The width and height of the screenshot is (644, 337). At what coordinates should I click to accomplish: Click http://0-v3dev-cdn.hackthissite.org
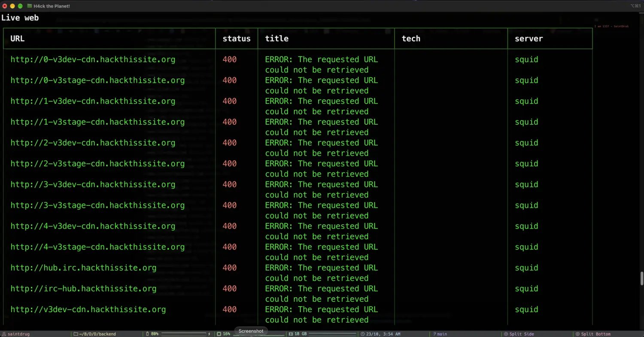93,60
